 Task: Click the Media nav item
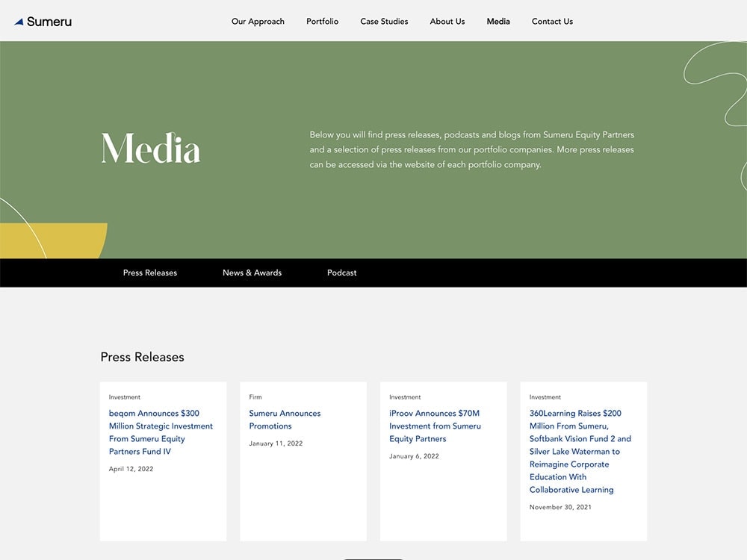(x=498, y=22)
